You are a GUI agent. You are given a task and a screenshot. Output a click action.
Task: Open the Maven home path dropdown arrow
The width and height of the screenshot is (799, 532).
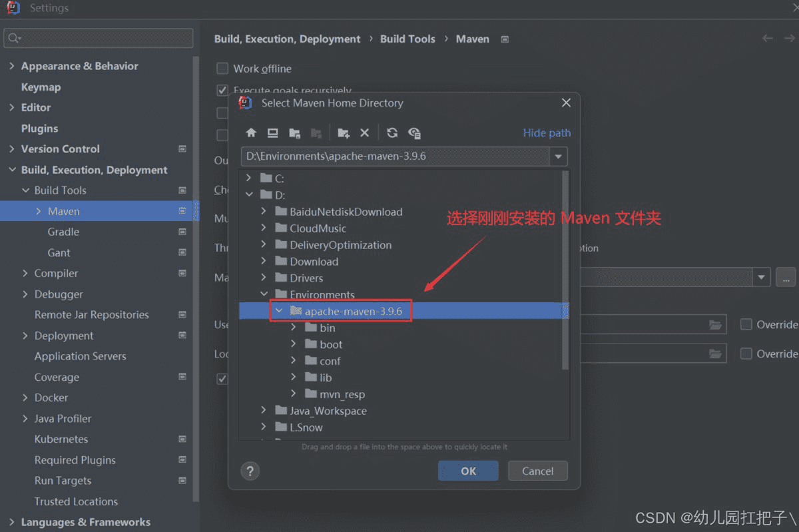tap(558, 156)
